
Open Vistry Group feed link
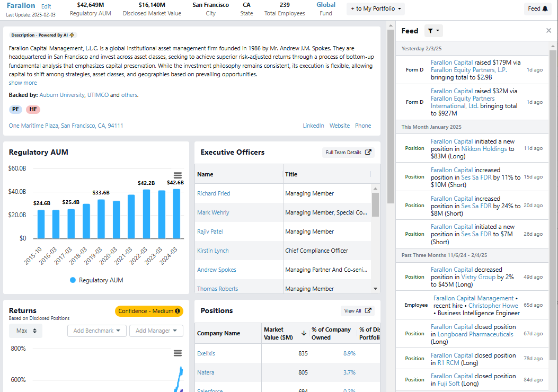[479, 277]
